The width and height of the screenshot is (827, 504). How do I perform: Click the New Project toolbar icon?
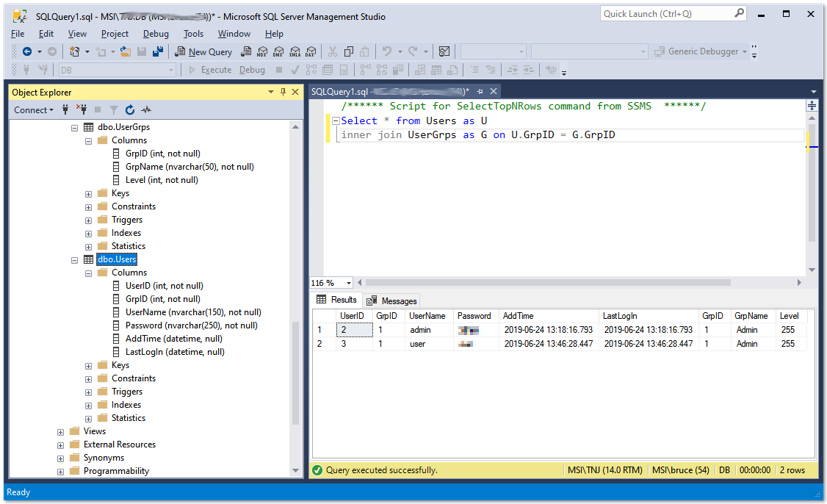74,52
